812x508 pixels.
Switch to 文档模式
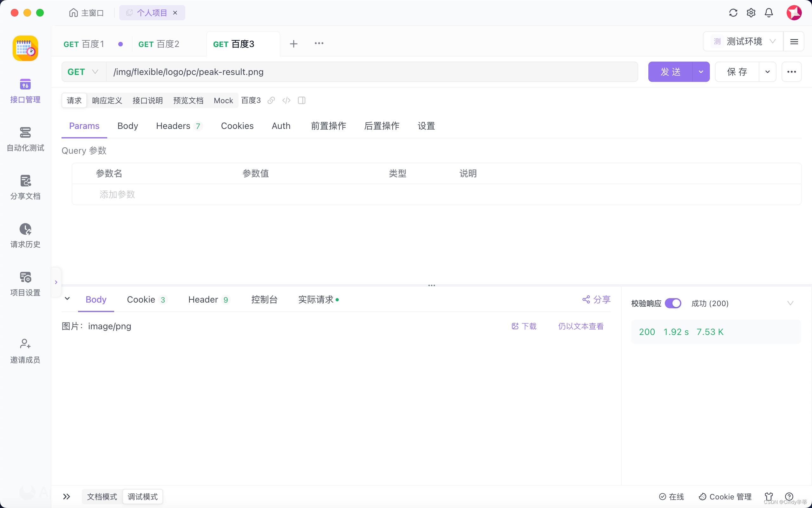102,497
